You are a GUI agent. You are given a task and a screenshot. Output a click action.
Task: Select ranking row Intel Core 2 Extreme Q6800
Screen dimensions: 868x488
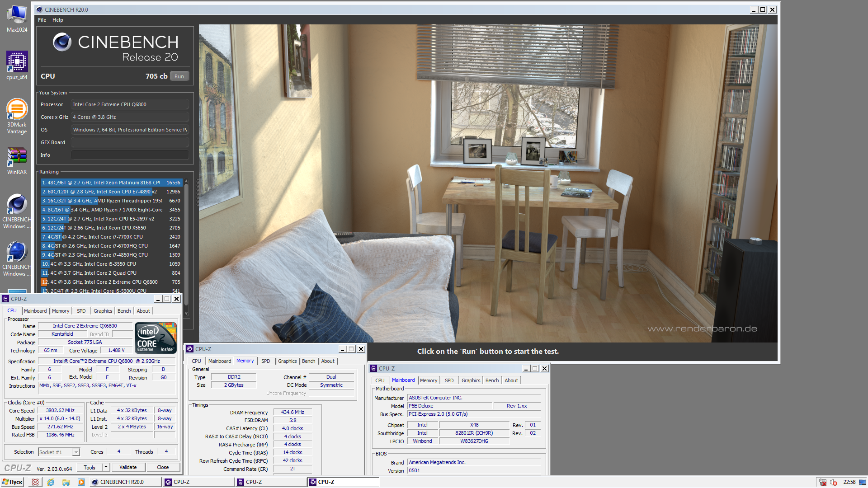(111, 282)
